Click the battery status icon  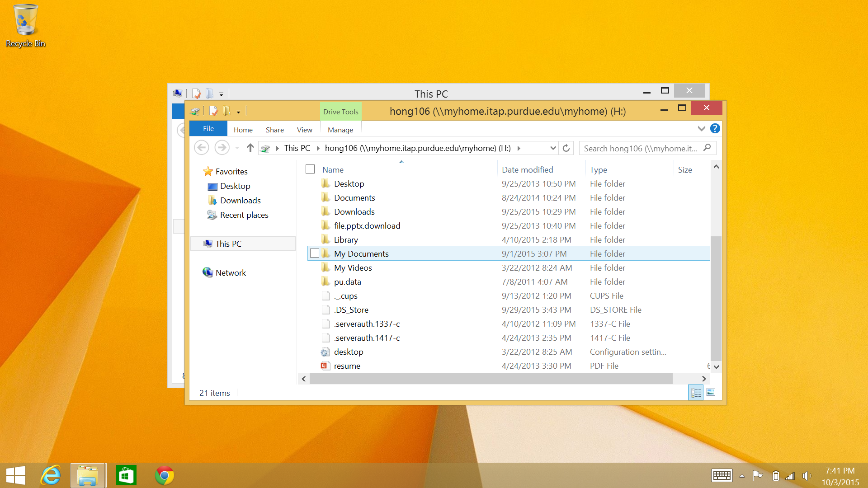point(776,476)
